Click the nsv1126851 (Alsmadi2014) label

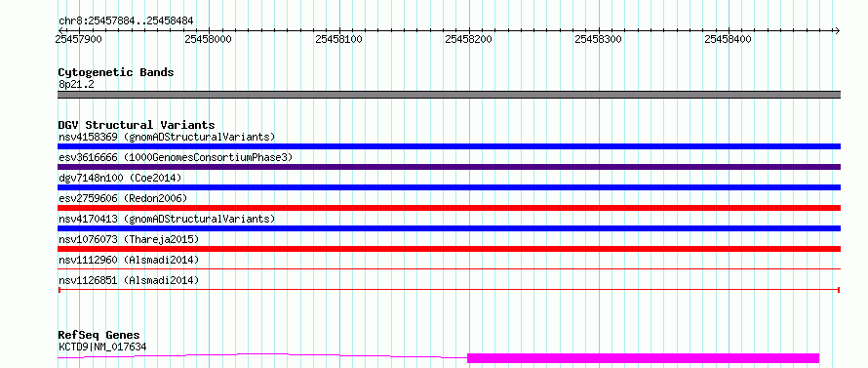[129, 280]
